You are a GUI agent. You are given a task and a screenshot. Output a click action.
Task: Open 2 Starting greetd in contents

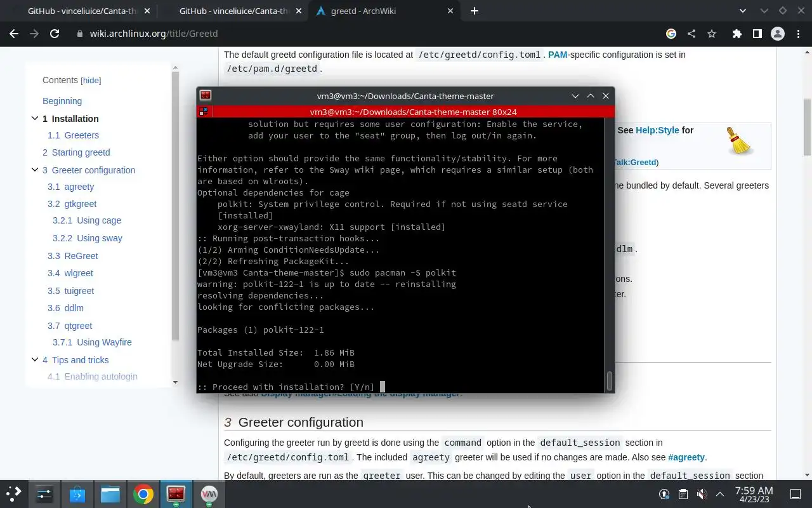(x=76, y=152)
